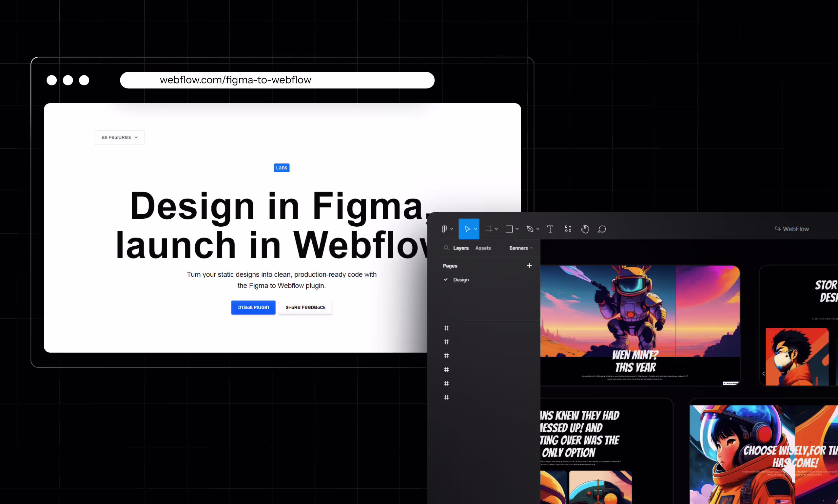Open the masked character artwork frame
Viewport: 838px width, 504px height.
797,357
